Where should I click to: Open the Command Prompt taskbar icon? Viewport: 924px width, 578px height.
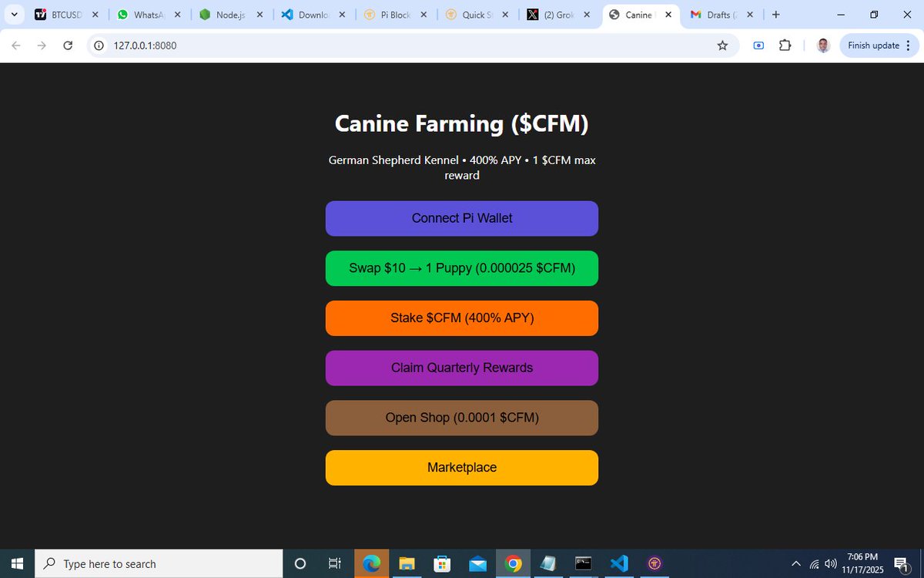[x=583, y=563]
